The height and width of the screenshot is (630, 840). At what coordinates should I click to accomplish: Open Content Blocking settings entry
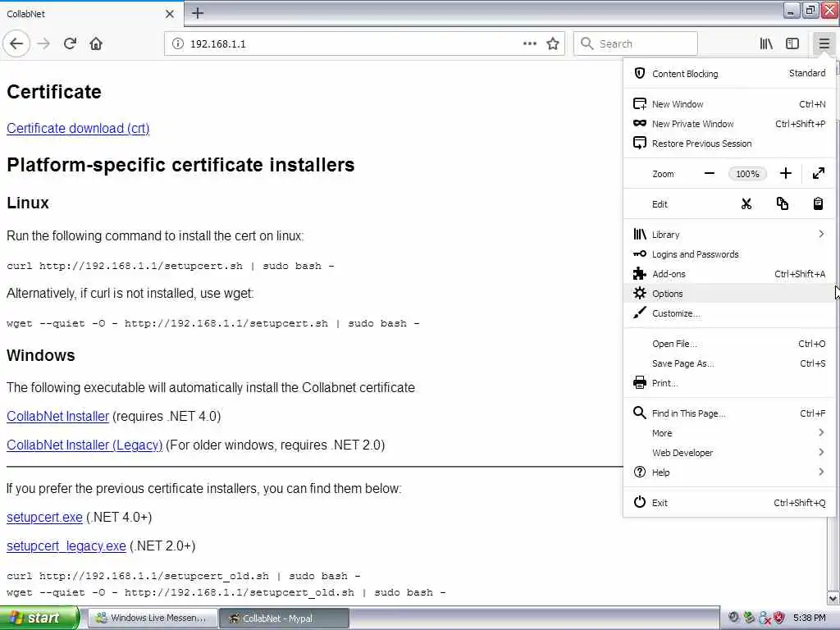pos(729,73)
